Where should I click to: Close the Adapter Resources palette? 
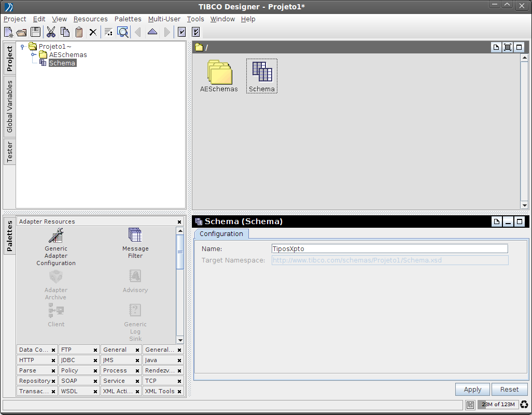point(179,222)
